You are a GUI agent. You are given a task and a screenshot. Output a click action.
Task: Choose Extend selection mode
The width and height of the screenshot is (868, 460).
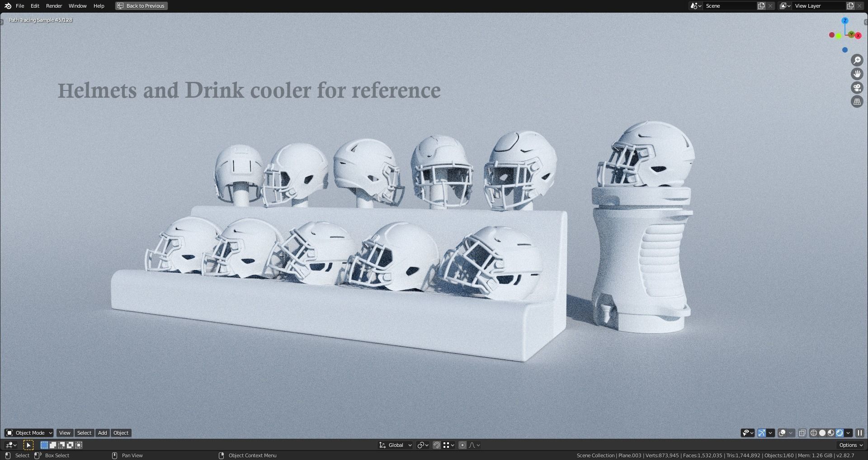point(53,445)
